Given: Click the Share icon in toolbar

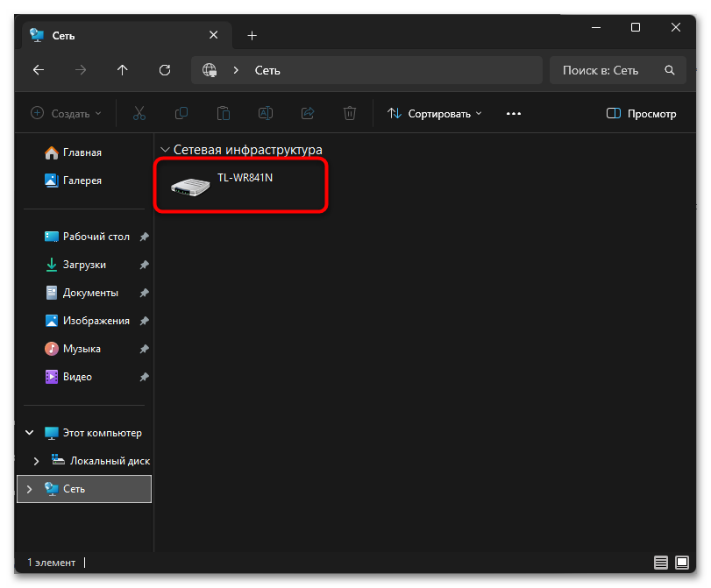Looking at the screenshot, I should 308,113.
